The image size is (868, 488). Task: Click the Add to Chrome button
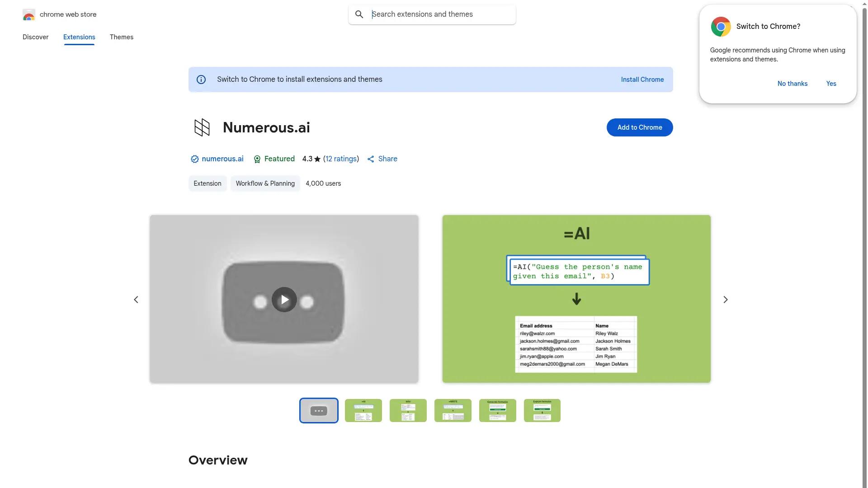639,127
